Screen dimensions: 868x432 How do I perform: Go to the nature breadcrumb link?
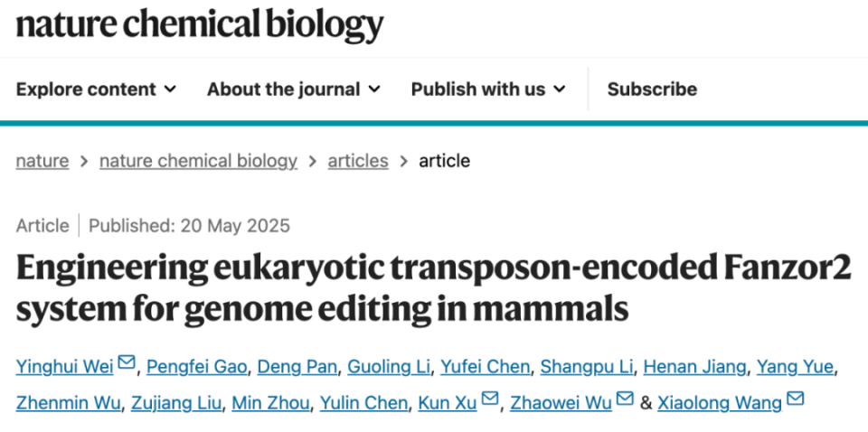(x=42, y=161)
